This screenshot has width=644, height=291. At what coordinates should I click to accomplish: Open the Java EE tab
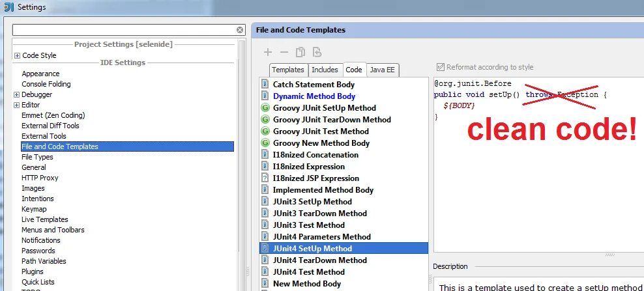click(382, 70)
